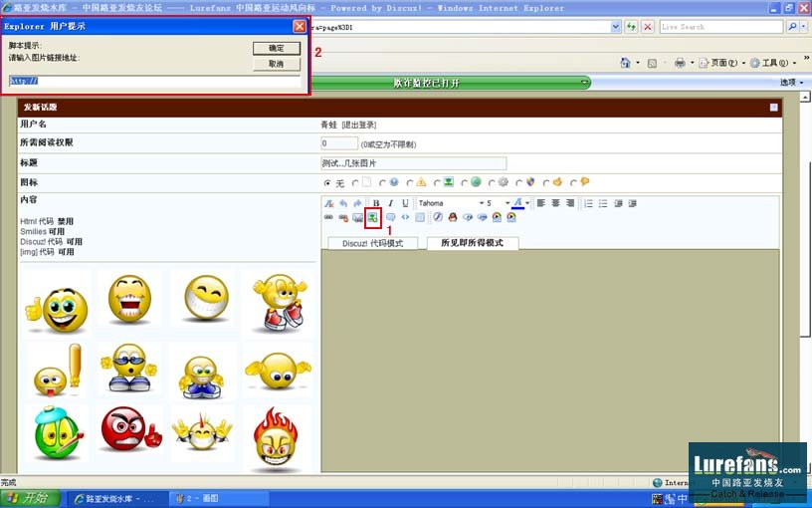The width and height of the screenshot is (812, 508).
Task: Click the font color A swatch
Action: click(517, 203)
